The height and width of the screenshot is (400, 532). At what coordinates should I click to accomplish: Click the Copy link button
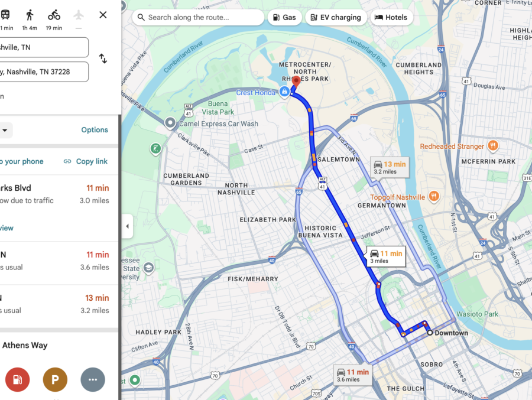click(86, 161)
